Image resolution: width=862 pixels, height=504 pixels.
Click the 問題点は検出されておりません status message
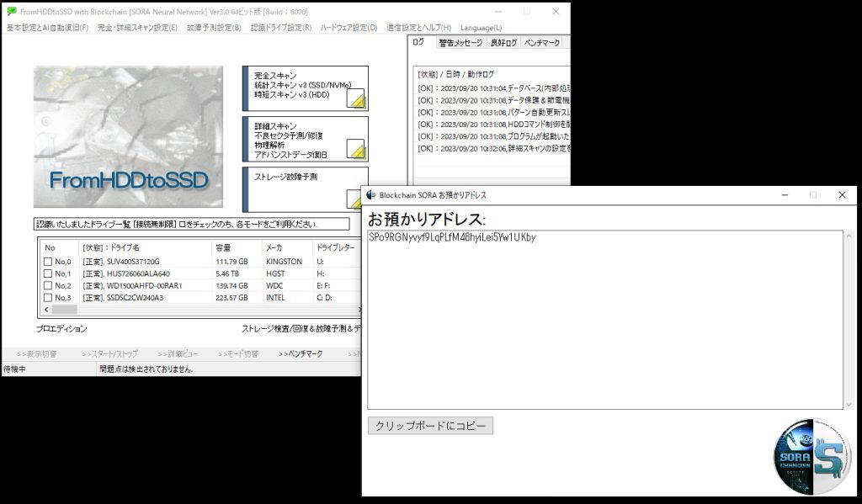point(146,369)
